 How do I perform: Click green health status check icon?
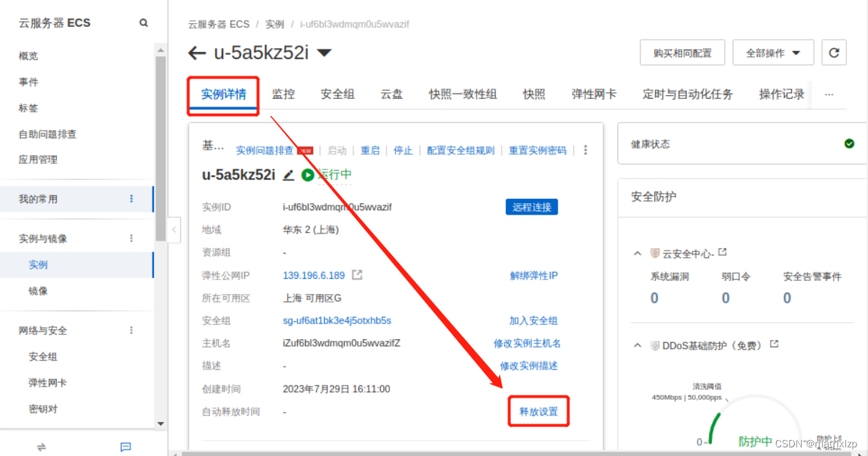click(x=849, y=143)
